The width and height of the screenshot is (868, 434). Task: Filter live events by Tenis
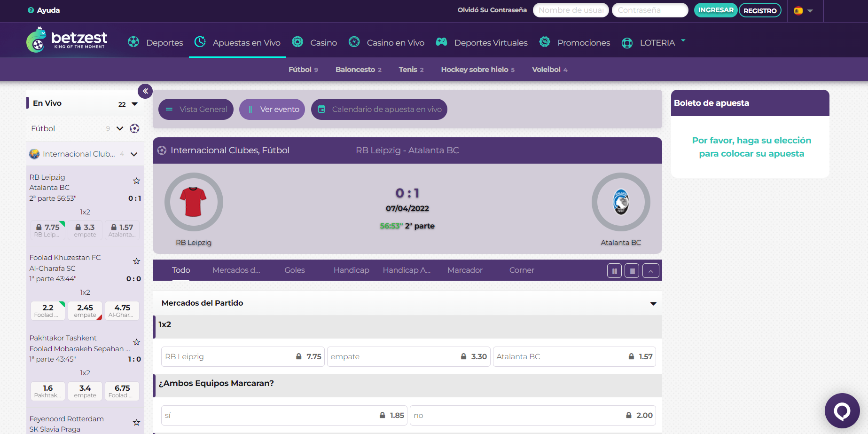point(411,70)
